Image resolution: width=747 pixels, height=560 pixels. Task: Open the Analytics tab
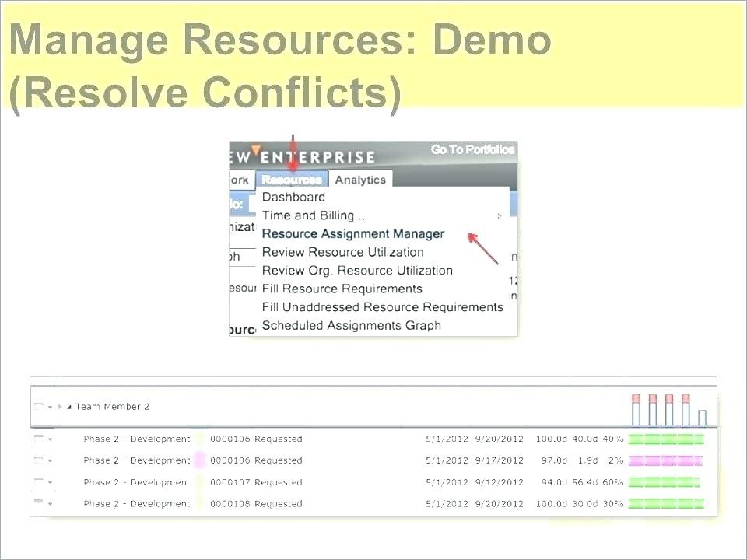(x=360, y=180)
